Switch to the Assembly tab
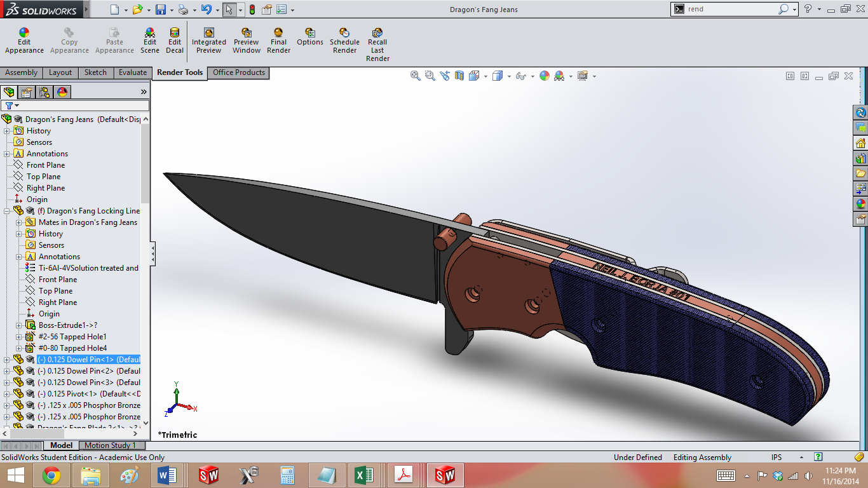This screenshot has height=488, width=868. click(22, 73)
